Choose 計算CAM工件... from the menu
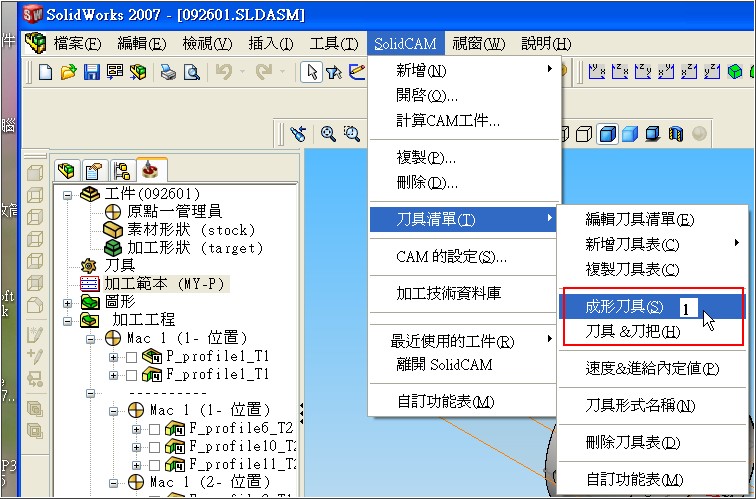Image resolution: width=756 pixels, height=499 pixels. pos(447,121)
